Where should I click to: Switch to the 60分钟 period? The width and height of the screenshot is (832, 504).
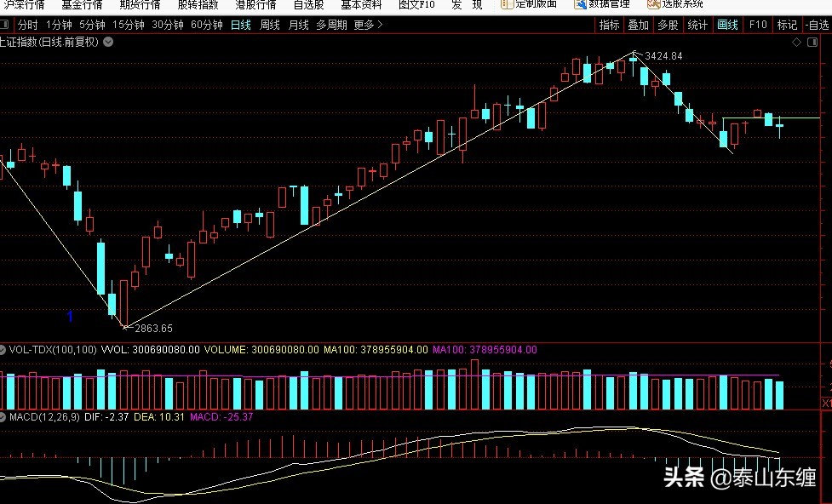[x=207, y=25]
